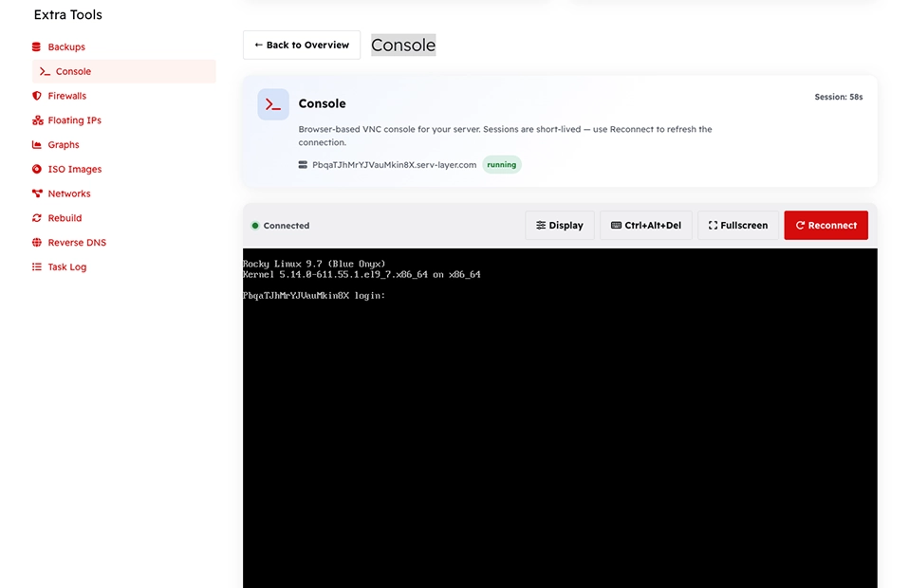Click the large Console terminal icon

pyautogui.click(x=273, y=104)
